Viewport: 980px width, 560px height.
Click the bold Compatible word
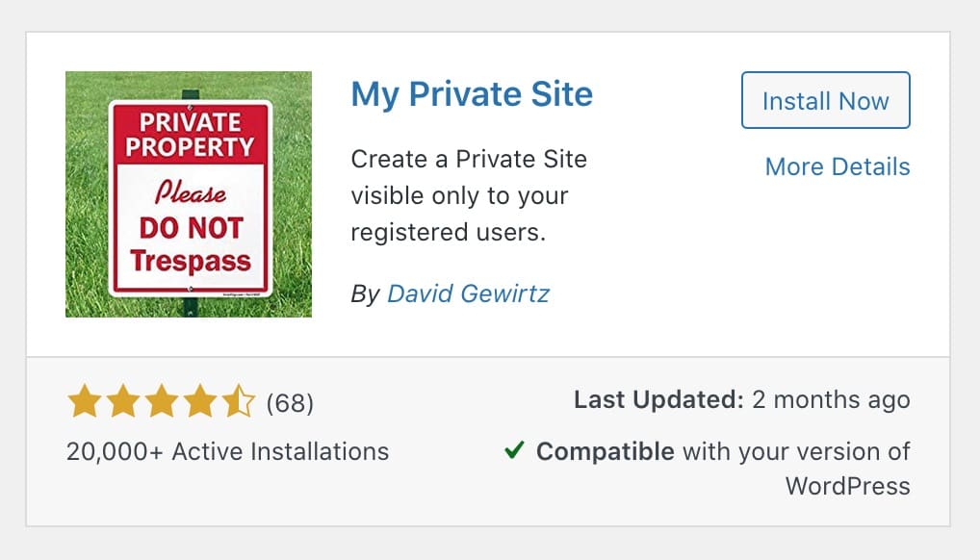pos(605,451)
